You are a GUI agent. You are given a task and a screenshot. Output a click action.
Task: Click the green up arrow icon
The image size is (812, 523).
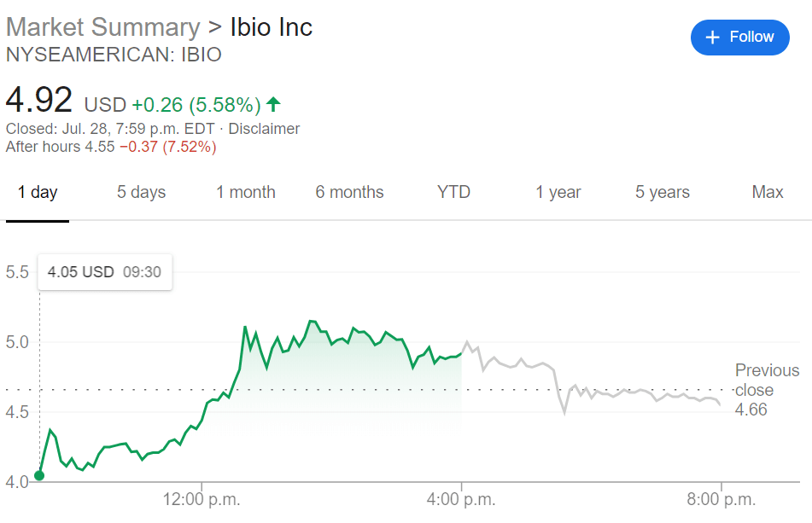273,105
